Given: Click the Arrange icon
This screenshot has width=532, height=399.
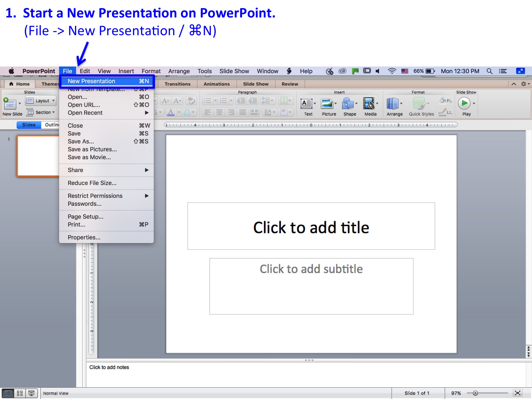Looking at the screenshot, I should click(x=393, y=104).
